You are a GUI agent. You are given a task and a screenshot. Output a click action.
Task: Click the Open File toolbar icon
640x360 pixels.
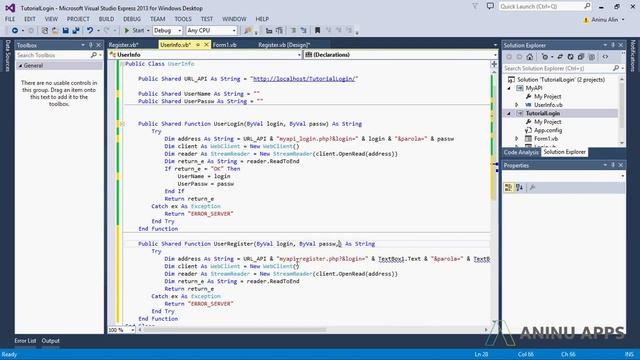tap(55, 31)
